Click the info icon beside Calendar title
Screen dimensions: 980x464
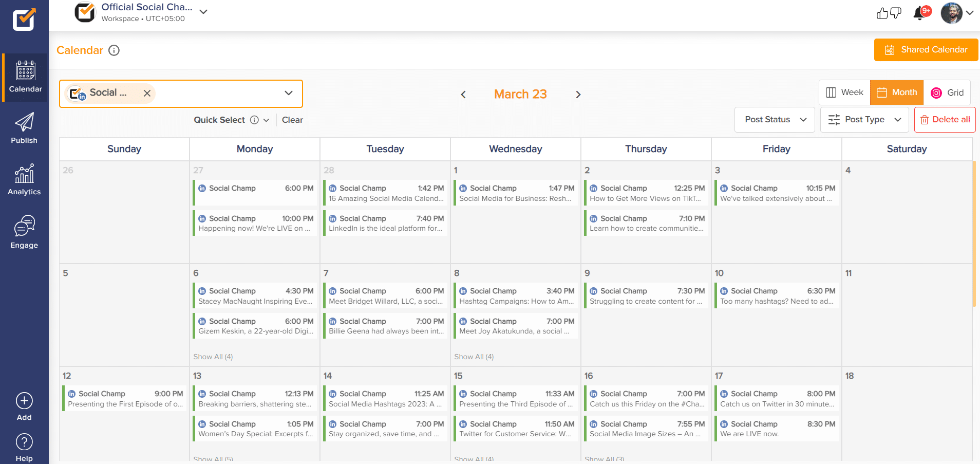tap(114, 50)
